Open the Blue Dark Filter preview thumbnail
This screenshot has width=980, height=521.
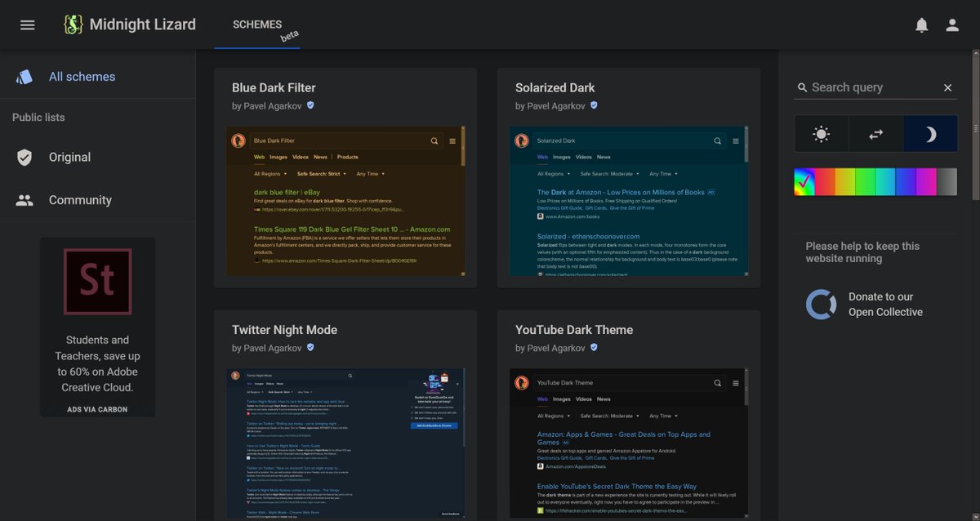pos(345,200)
